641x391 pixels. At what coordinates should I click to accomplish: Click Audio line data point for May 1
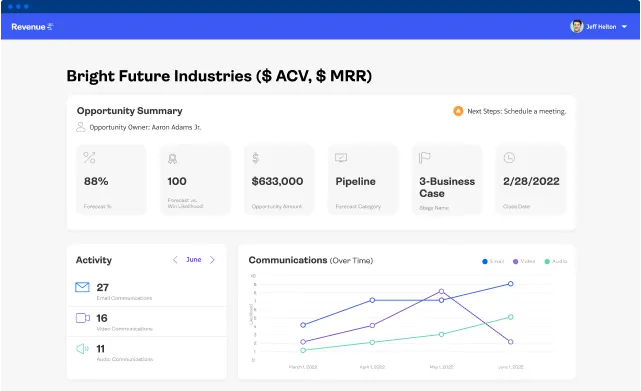click(442, 334)
